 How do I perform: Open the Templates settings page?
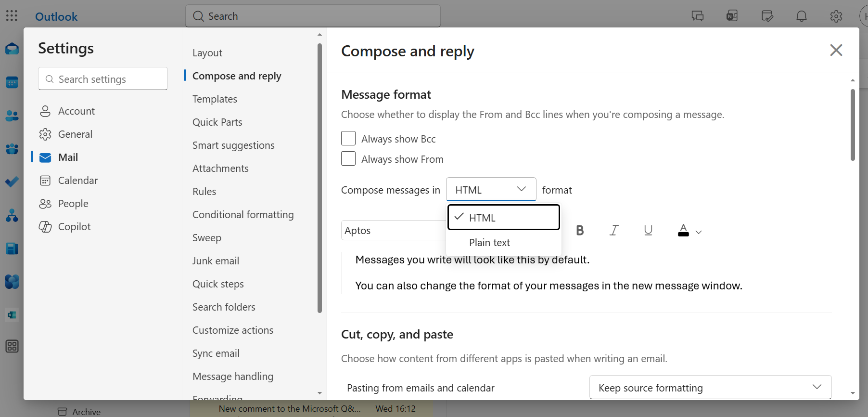point(215,99)
